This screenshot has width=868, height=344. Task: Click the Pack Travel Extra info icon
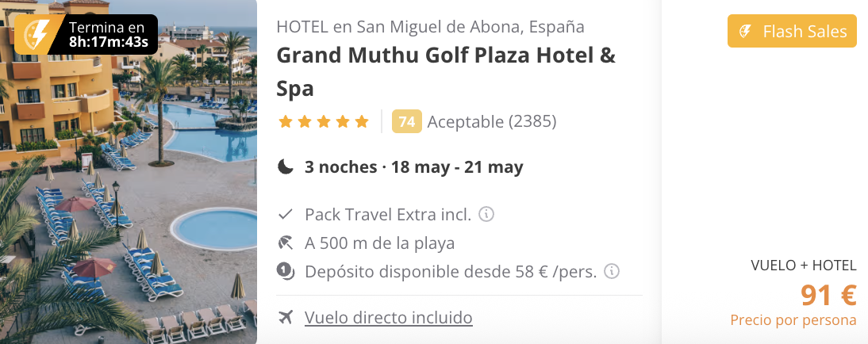pos(486,213)
